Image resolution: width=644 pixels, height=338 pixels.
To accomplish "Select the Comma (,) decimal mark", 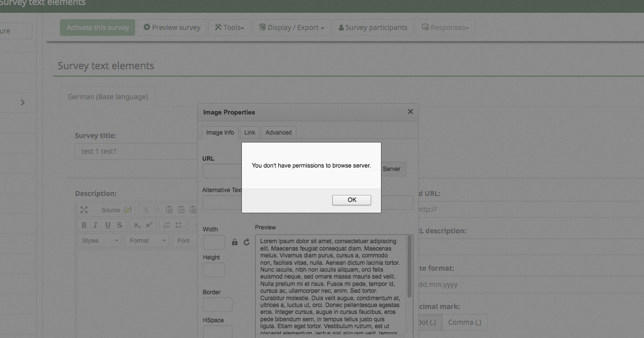I will click(x=465, y=322).
